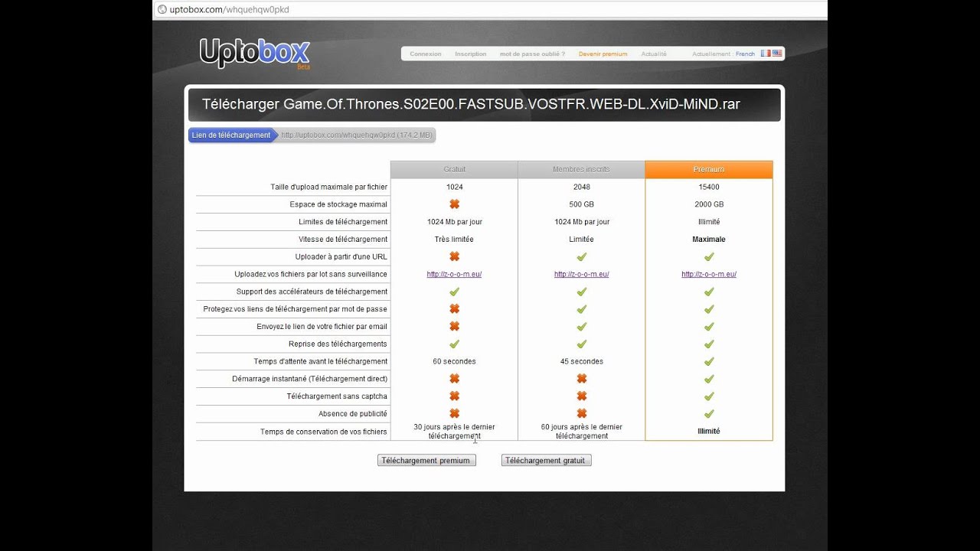Image resolution: width=980 pixels, height=551 pixels.
Task: Open the z-o-o-m.eu link in the Premium column
Action: pyautogui.click(x=709, y=274)
